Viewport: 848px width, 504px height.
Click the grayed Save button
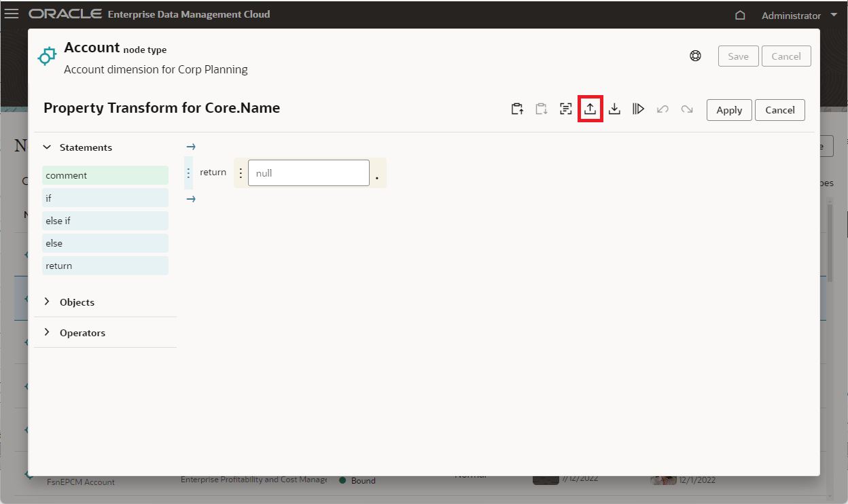pyautogui.click(x=738, y=56)
